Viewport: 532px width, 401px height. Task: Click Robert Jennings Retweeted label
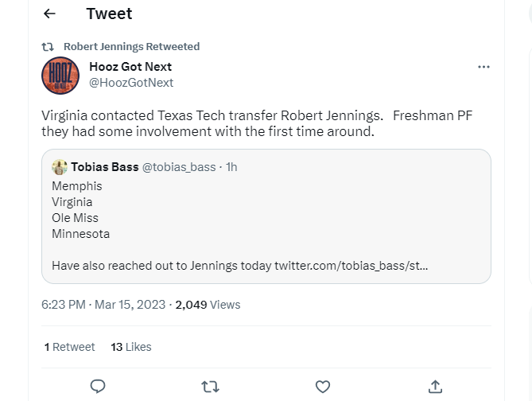point(131,46)
